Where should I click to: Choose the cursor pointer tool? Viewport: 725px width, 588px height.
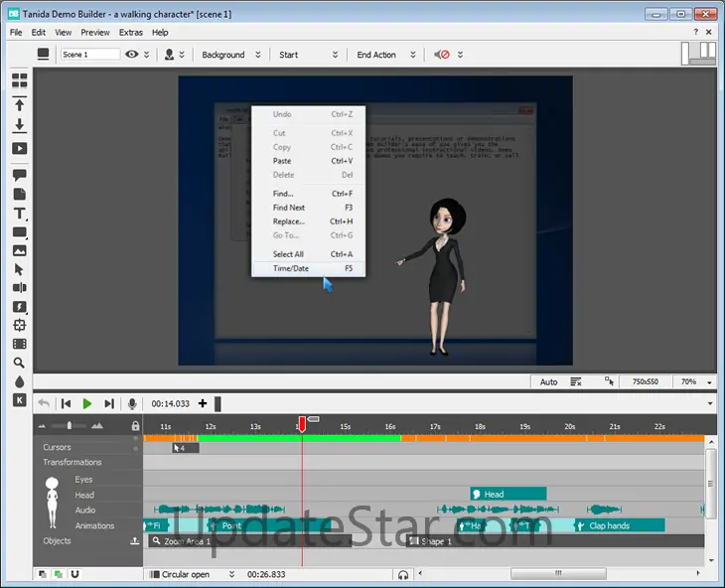tap(19, 269)
